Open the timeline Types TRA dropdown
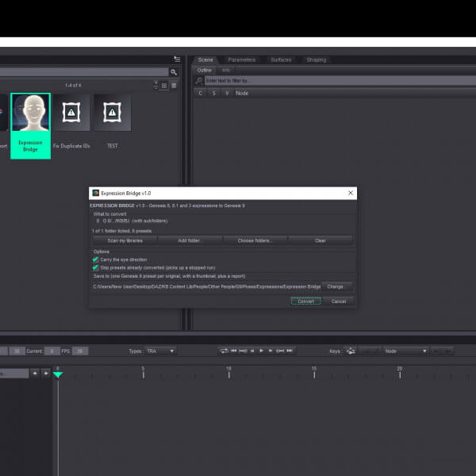Image resolution: width=476 pixels, height=476 pixels. click(160, 351)
